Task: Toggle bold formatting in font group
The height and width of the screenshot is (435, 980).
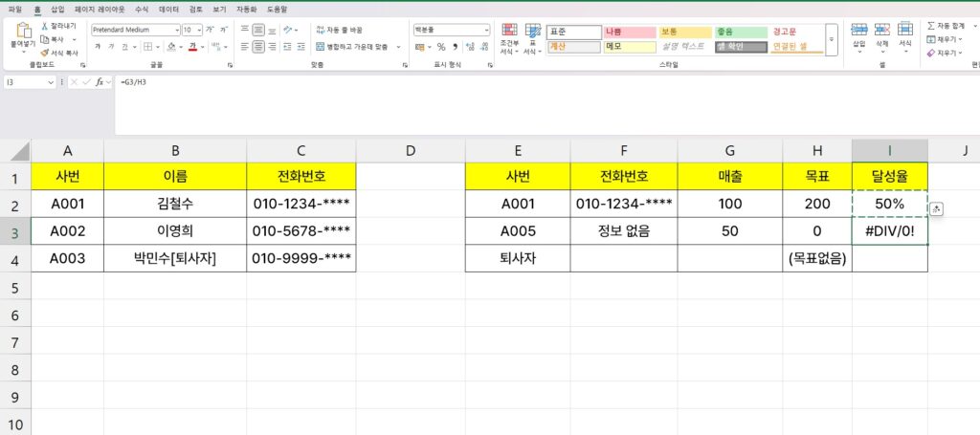Action: pyautogui.click(x=97, y=46)
